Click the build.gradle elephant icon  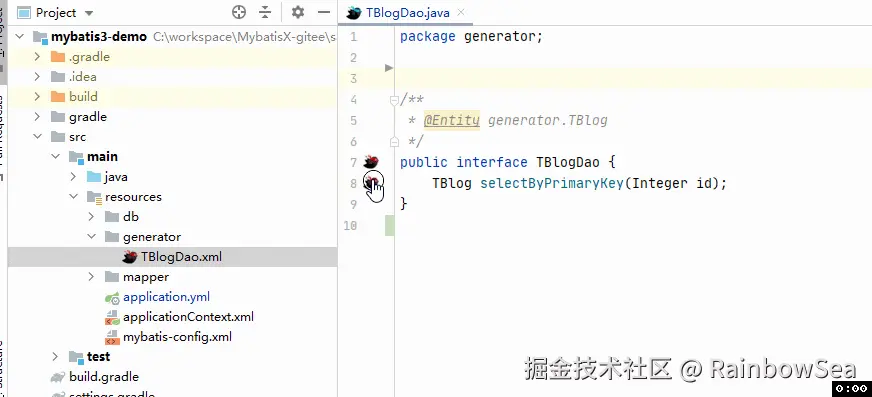click(x=58, y=377)
